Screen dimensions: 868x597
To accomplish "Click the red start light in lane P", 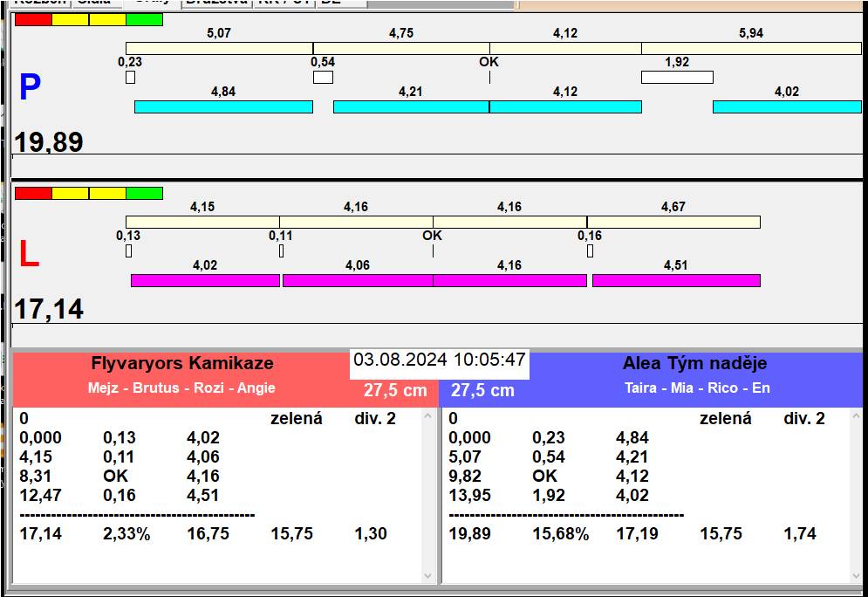I will pyautogui.click(x=33, y=19).
